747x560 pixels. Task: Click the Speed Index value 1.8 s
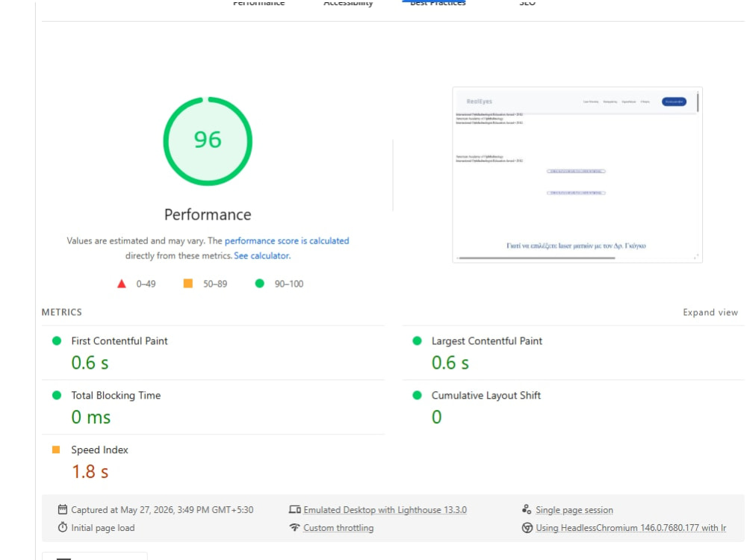tap(90, 471)
